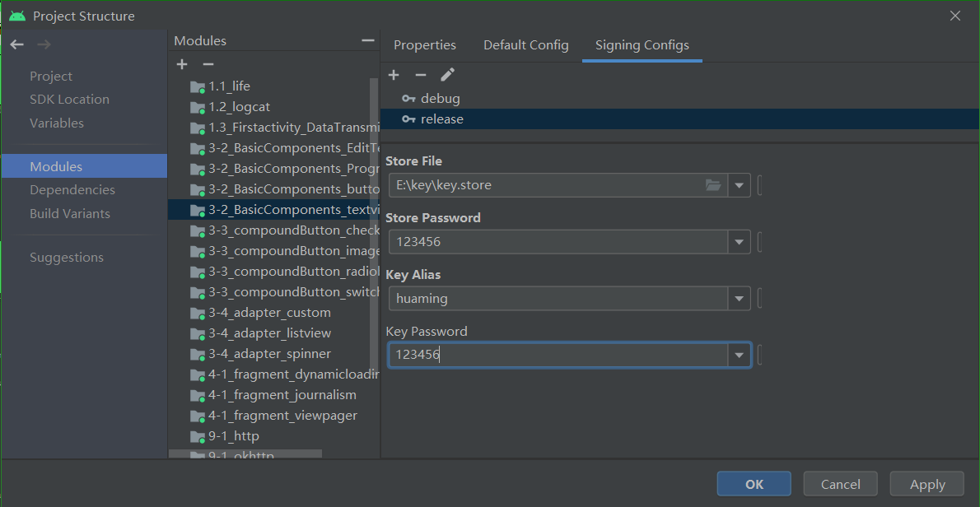Switch to the Default Config tab

click(525, 44)
